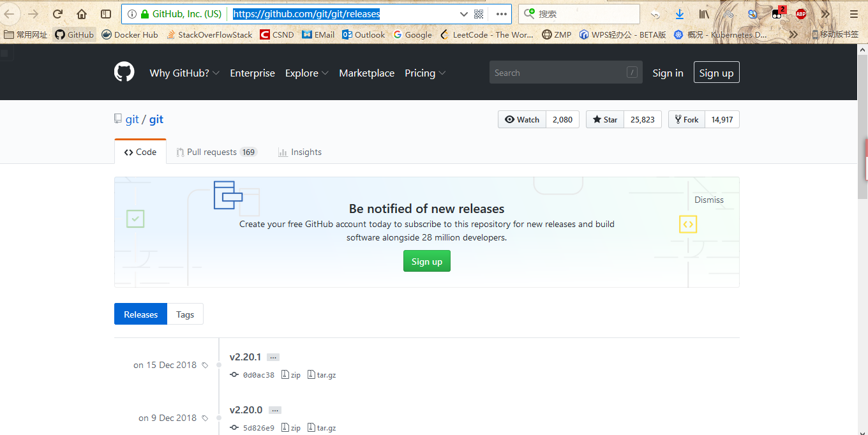Focus the GitHub search field

[x=566, y=73]
